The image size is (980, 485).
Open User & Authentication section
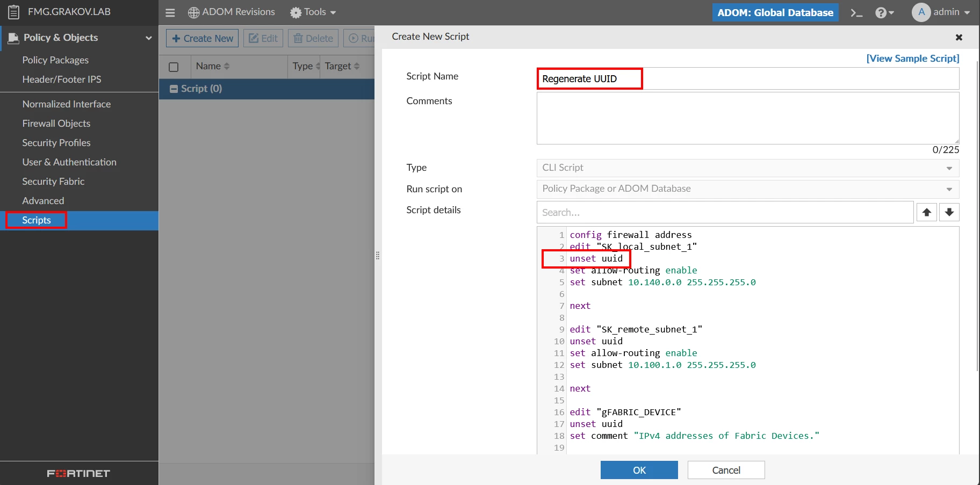(69, 162)
